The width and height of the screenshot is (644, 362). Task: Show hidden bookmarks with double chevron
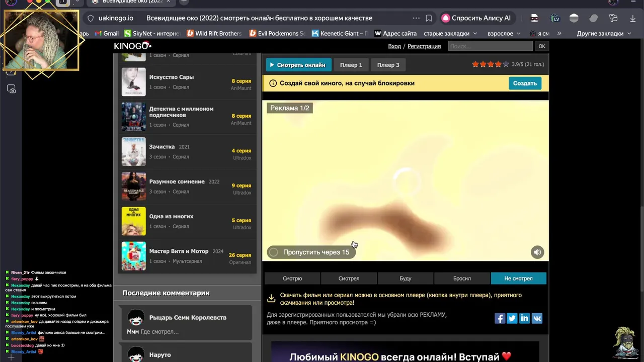coord(559,34)
